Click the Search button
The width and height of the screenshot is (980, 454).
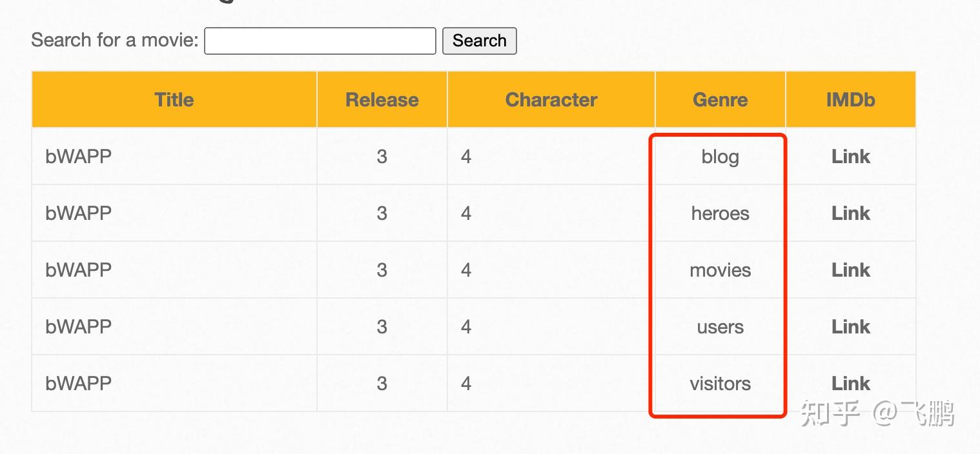tap(480, 41)
